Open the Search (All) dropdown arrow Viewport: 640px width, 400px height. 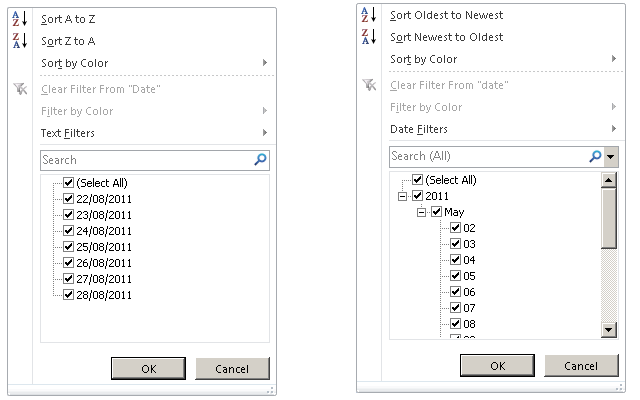click(x=611, y=156)
